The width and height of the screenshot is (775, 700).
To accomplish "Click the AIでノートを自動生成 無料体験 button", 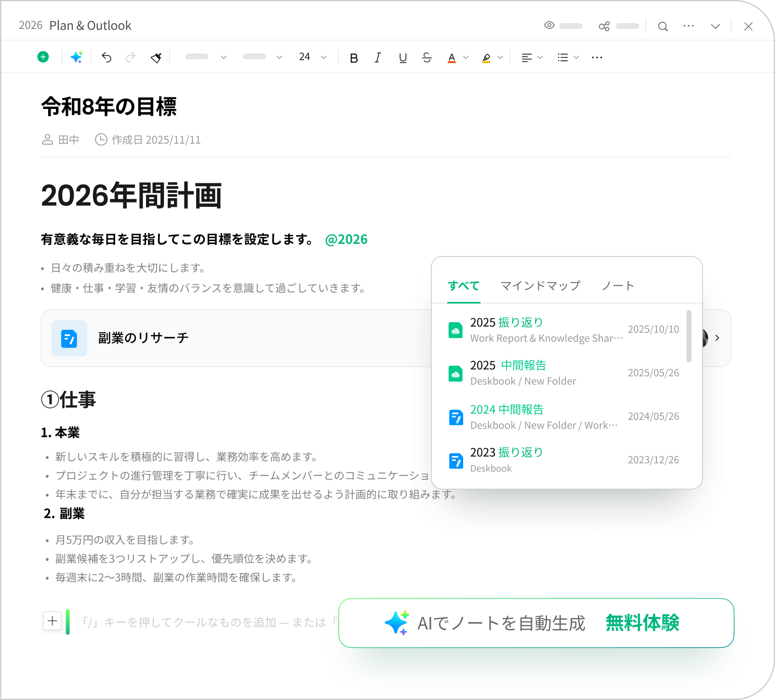I will coord(536,623).
